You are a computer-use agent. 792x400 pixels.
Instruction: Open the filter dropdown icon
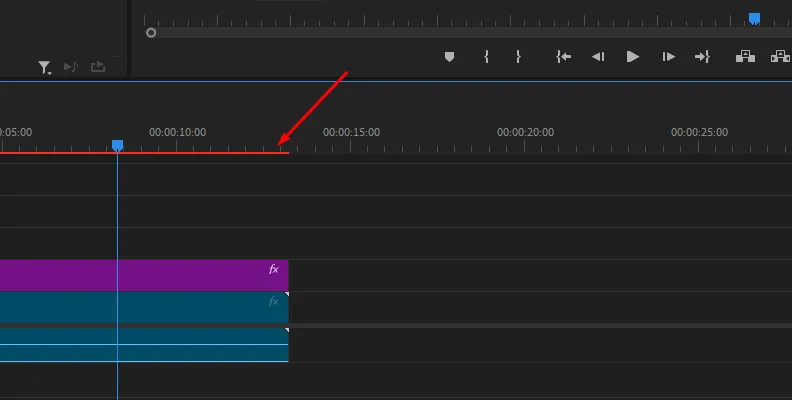[x=44, y=67]
